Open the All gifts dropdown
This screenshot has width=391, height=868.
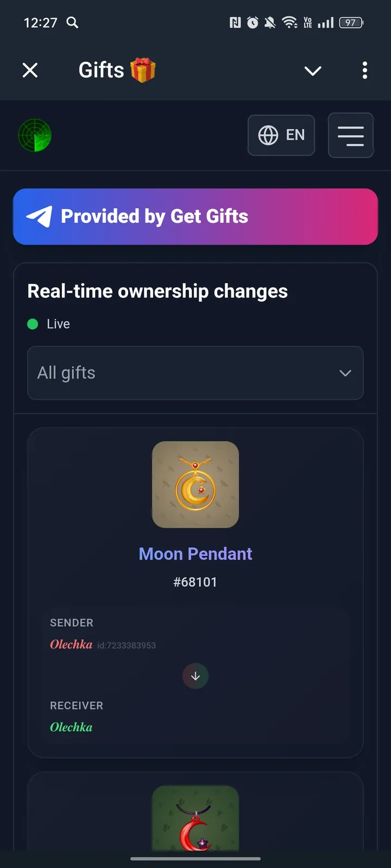(195, 373)
